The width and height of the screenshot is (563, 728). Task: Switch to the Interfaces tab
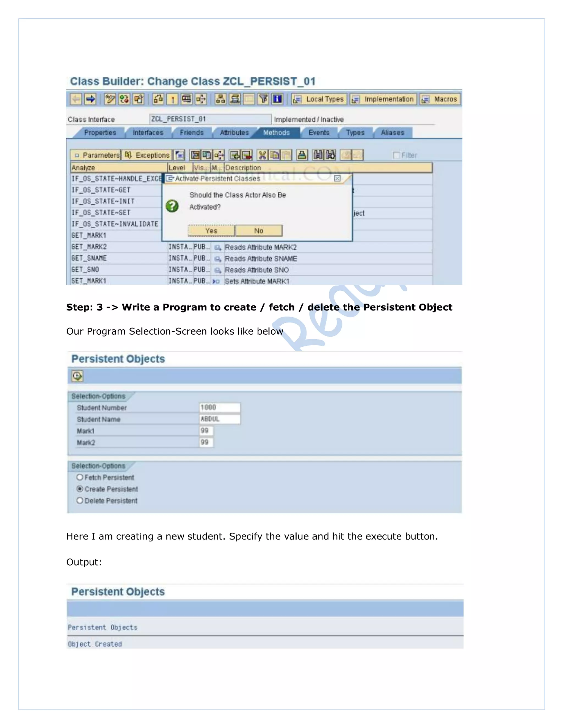(x=148, y=133)
